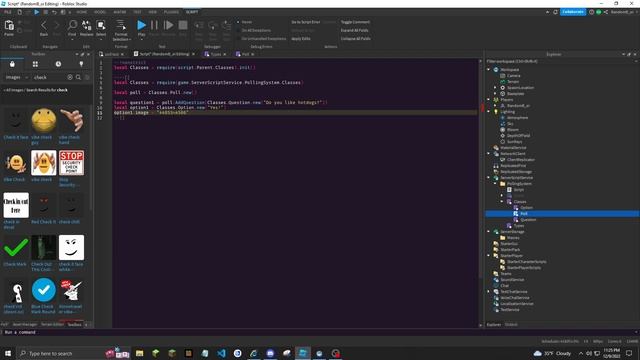
Task: Select the Stop Security Check Point image
Action: (x=71, y=162)
